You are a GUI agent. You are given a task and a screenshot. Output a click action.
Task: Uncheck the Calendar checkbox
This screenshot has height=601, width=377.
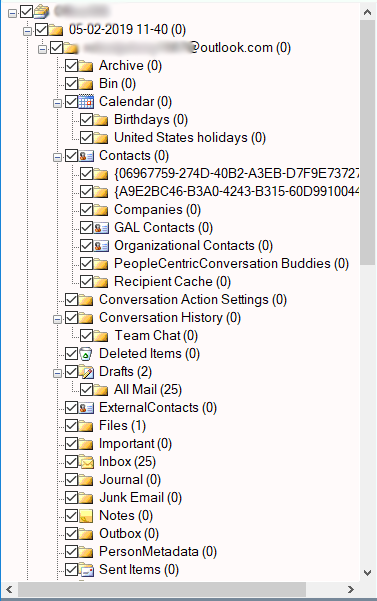pyautogui.click(x=72, y=102)
